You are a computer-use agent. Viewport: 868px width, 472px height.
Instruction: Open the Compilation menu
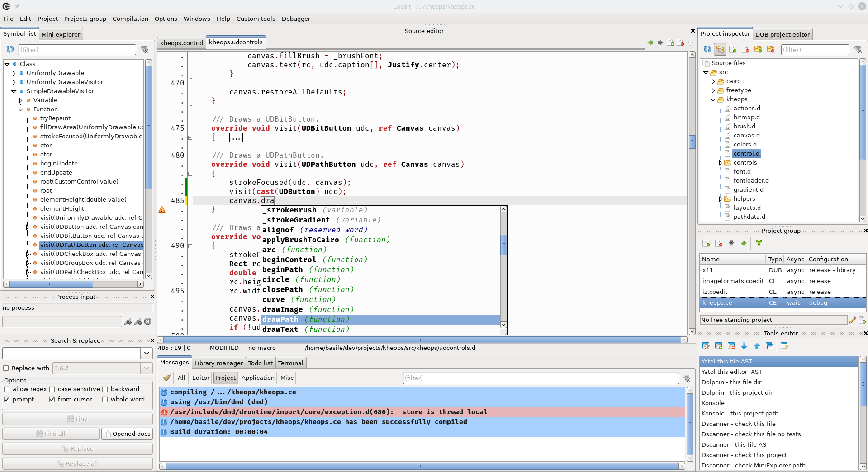pos(130,19)
